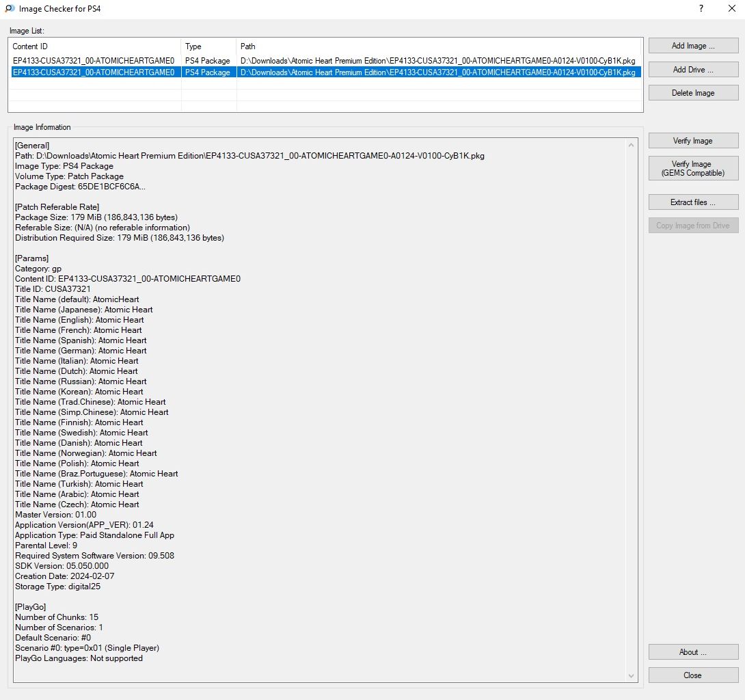Click the Referable Size (N/A) line
Viewport: 745px width, 700px height.
103,228
